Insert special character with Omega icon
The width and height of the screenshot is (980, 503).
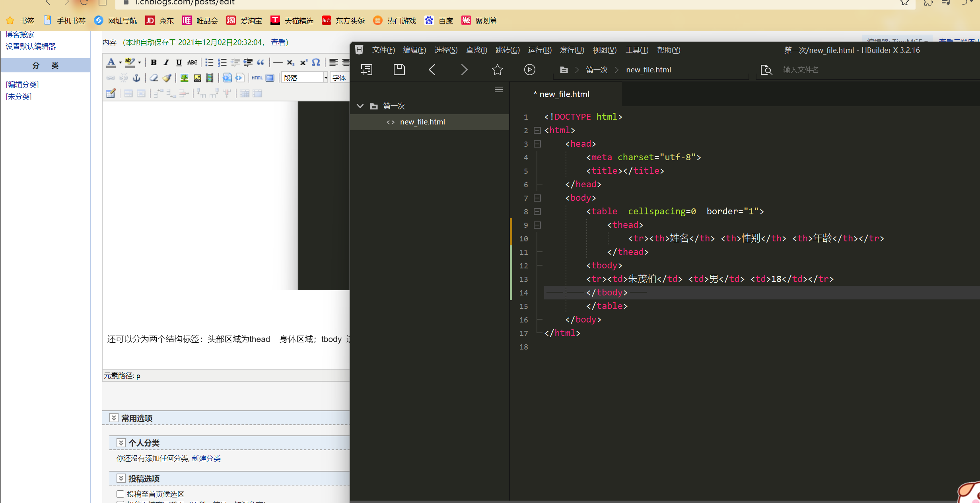(316, 62)
